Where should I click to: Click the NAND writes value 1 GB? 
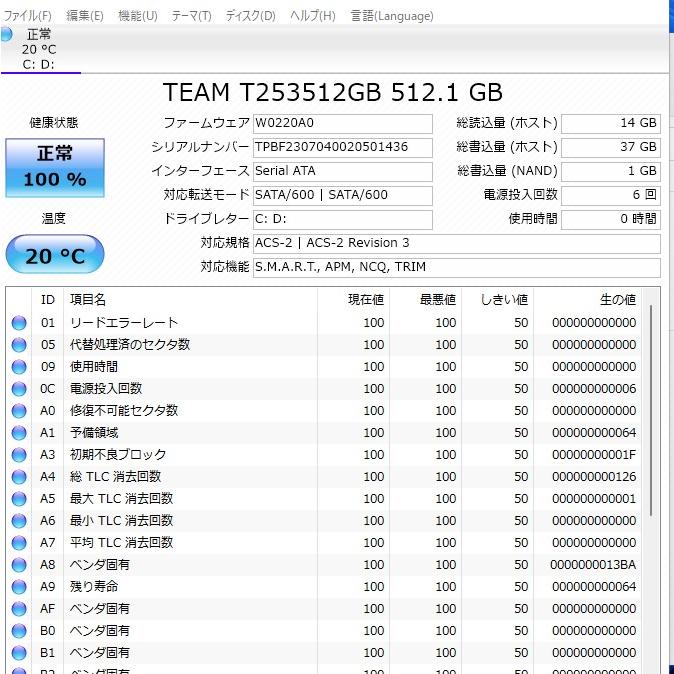(x=610, y=172)
